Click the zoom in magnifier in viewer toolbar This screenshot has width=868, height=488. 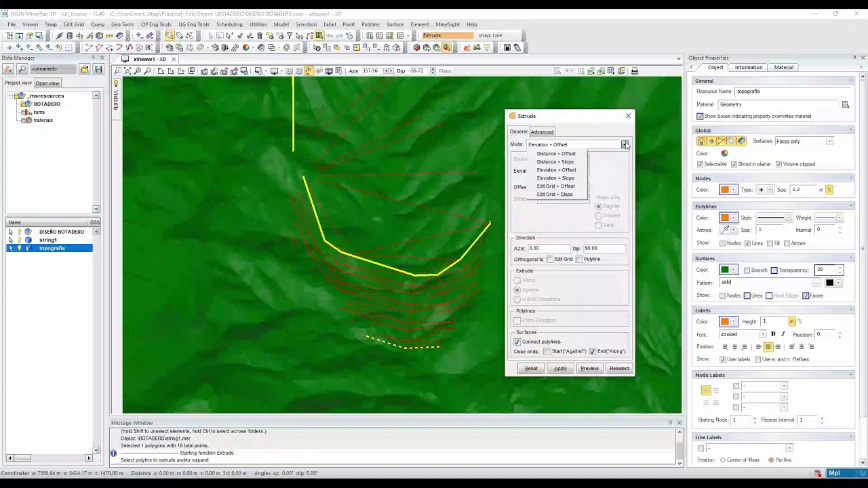(x=138, y=70)
